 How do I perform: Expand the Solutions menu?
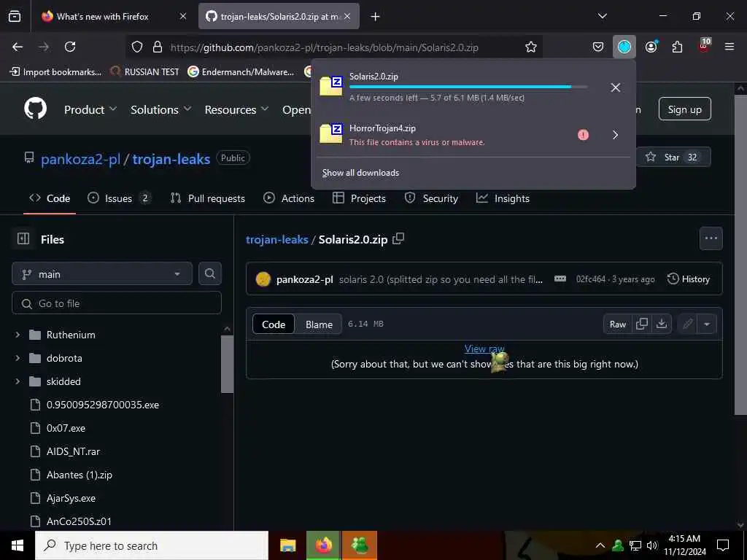tap(161, 109)
